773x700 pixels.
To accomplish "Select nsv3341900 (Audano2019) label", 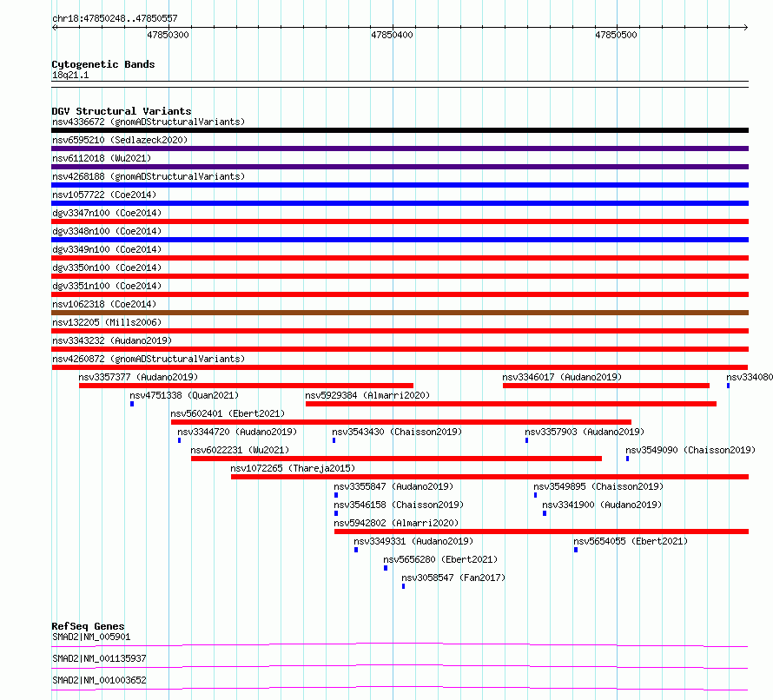I will click(x=602, y=505).
